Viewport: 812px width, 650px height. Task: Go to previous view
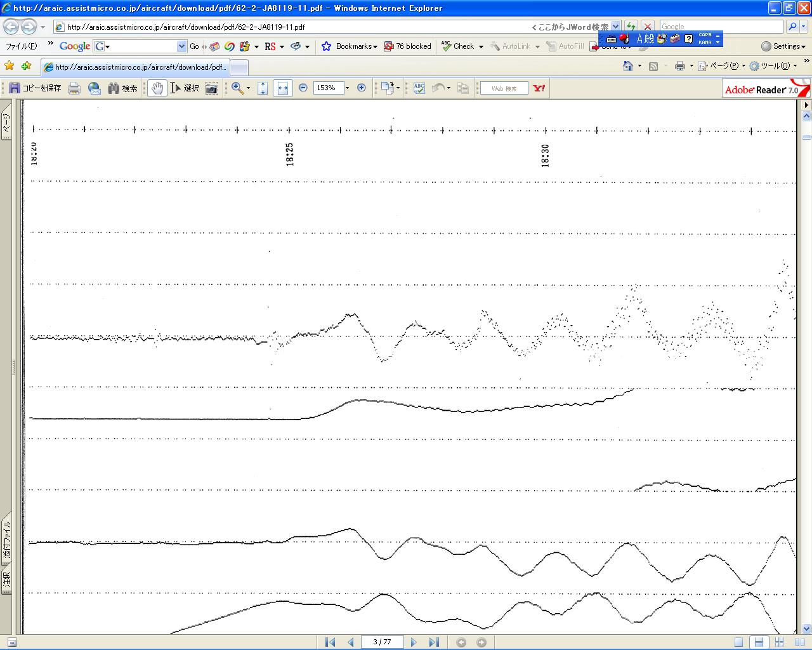[461, 642]
